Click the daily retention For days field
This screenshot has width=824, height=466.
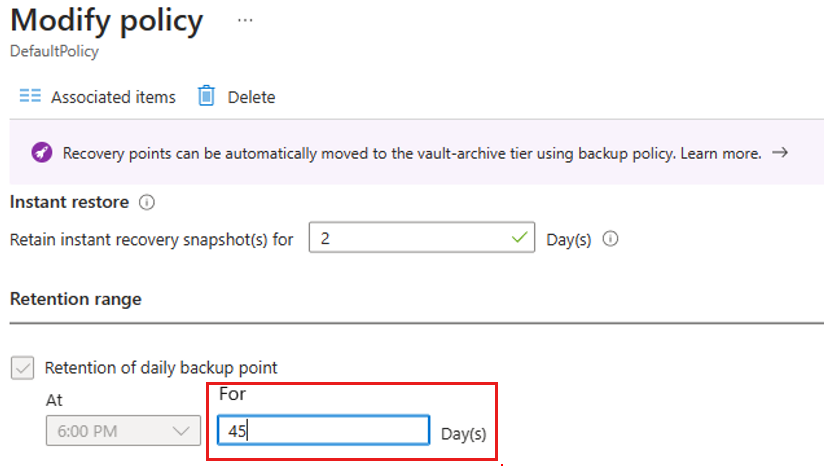(322, 431)
